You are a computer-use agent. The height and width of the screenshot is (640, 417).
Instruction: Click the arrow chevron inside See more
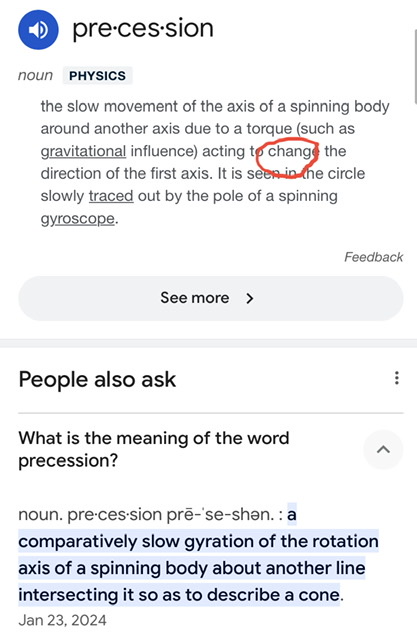tap(250, 299)
